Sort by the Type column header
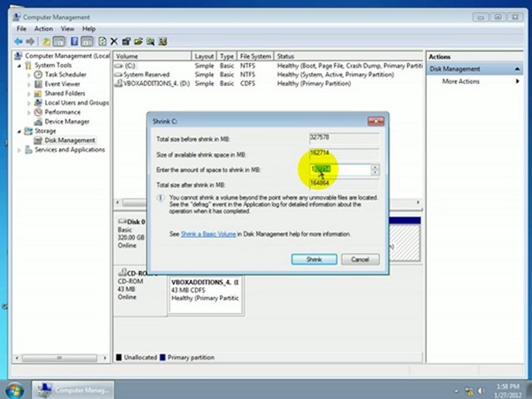Image resolution: width=532 pixels, height=399 pixels. (227, 57)
